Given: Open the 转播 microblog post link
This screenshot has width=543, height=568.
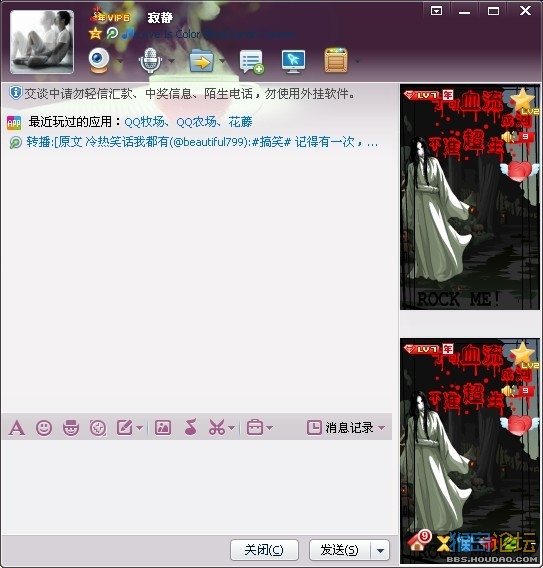Looking at the screenshot, I should [202, 142].
